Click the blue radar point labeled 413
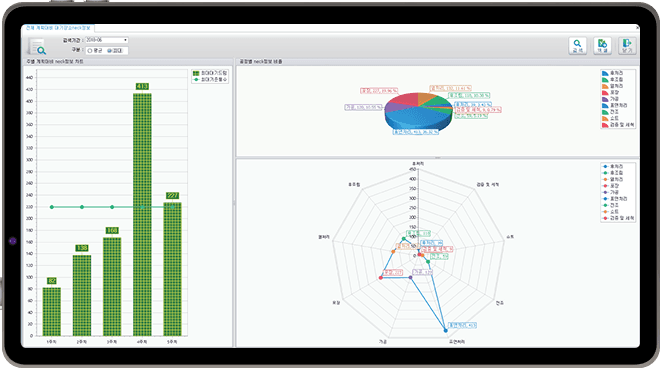Screen dimensions: 660x368 click(445, 331)
